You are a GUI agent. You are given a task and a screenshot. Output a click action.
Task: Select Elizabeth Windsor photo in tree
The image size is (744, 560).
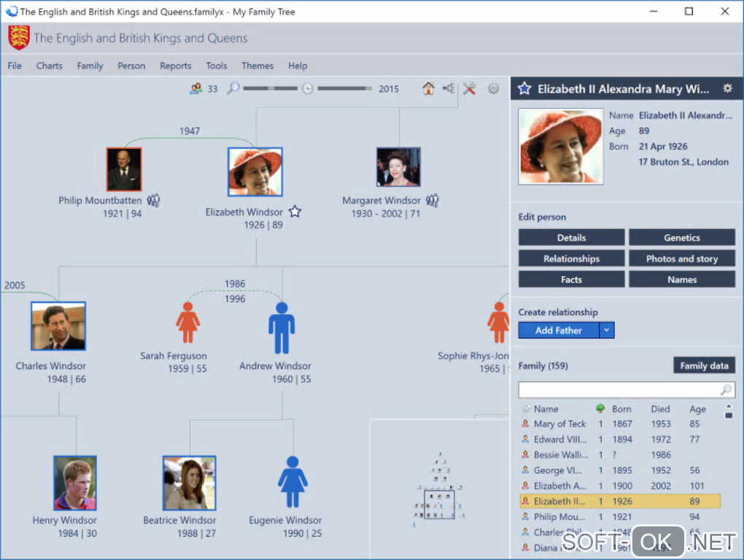255,171
